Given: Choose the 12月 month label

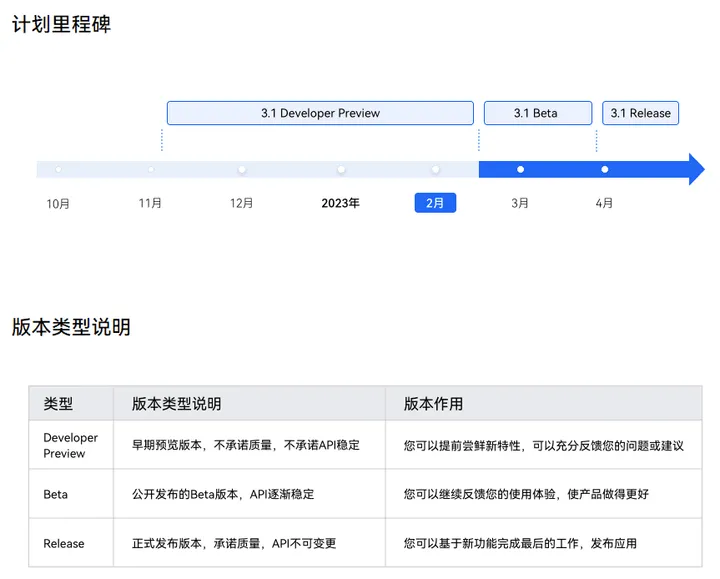Looking at the screenshot, I should coord(241,203).
